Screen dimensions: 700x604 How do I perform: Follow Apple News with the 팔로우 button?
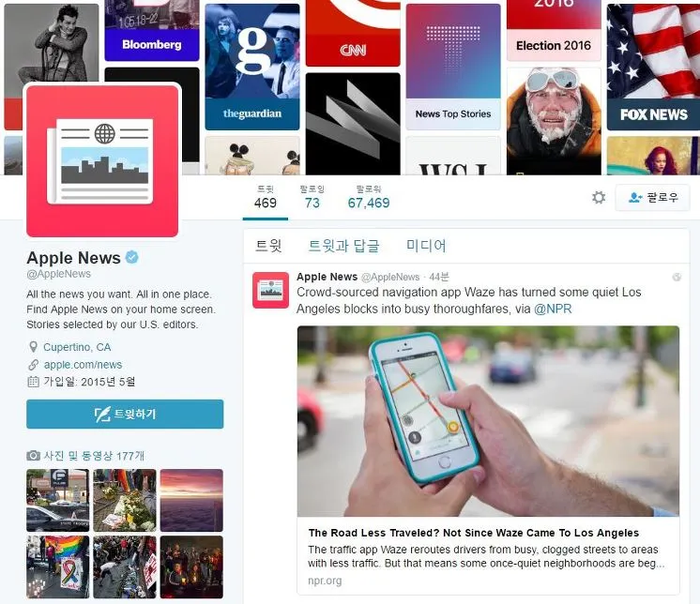(653, 197)
